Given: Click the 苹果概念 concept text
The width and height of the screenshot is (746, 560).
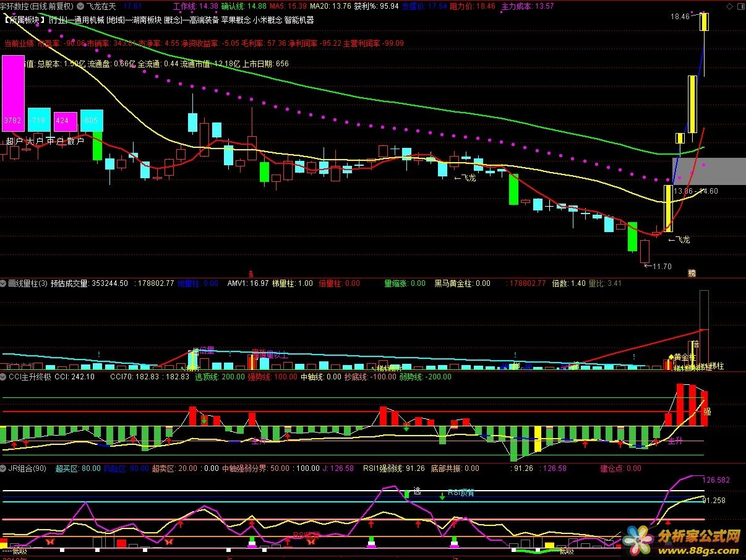Looking at the screenshot, I should (x=235, y=20).
